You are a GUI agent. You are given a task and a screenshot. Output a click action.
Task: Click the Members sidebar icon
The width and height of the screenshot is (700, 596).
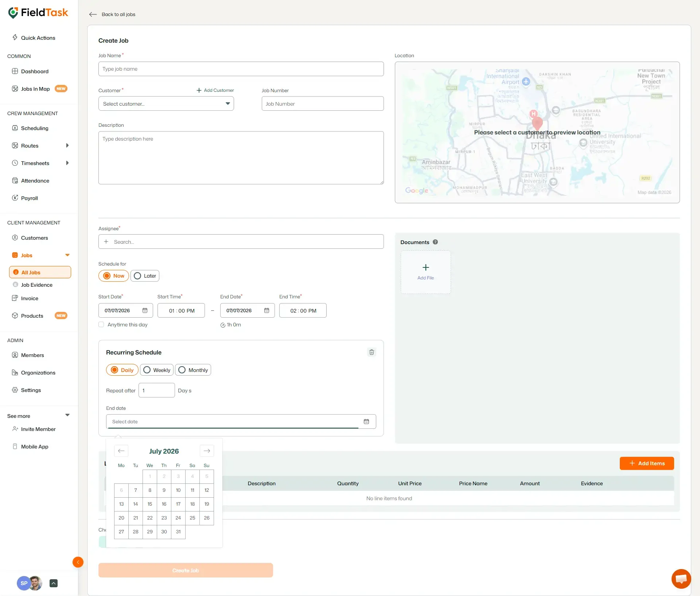pos(15,355)
